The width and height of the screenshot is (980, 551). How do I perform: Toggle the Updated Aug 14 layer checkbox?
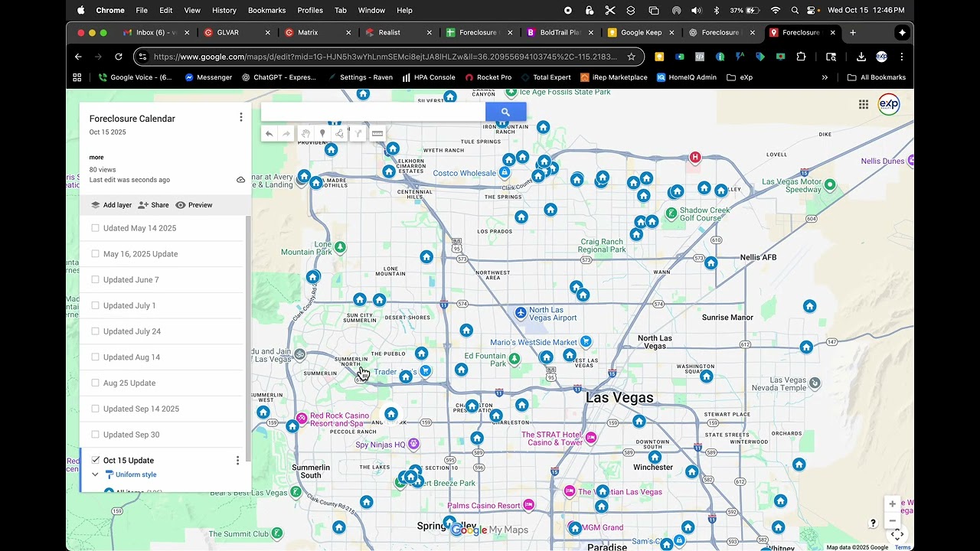[95, 357]
